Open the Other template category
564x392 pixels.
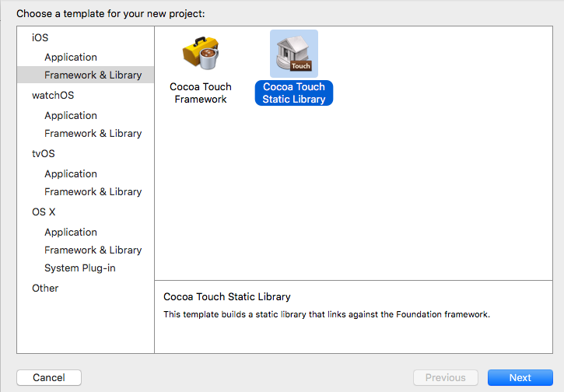pos(45,289)
